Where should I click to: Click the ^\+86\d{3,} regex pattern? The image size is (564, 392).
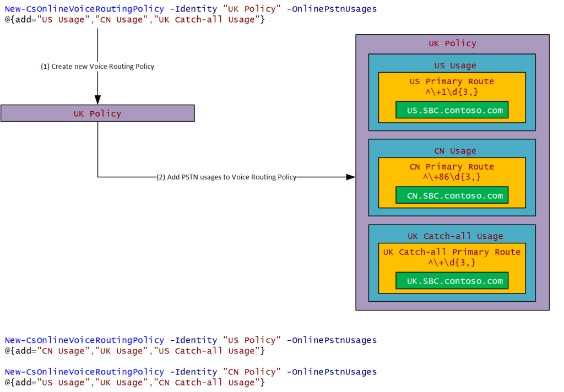click(452, 177)
